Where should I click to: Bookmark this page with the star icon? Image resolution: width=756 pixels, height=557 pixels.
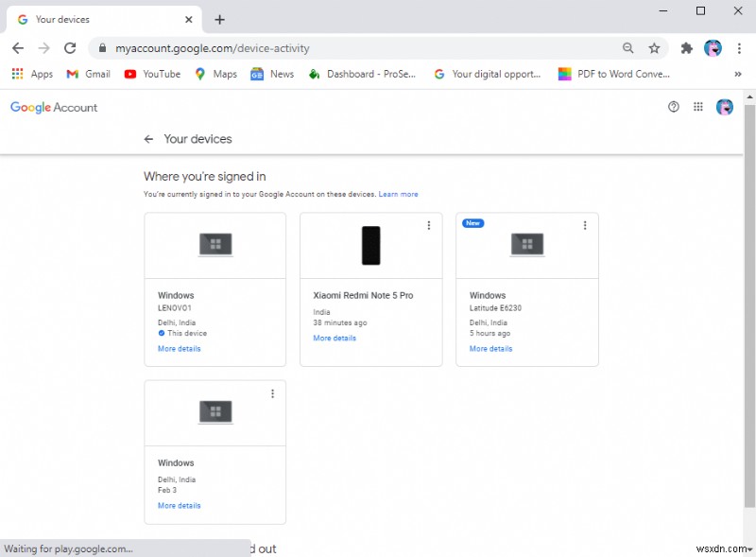[654, 47]
